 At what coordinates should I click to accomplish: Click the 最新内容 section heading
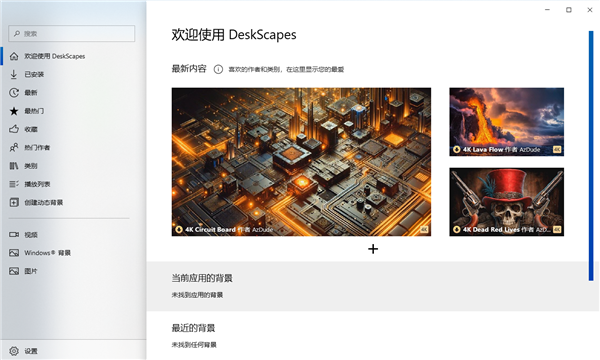pos(189,69)
